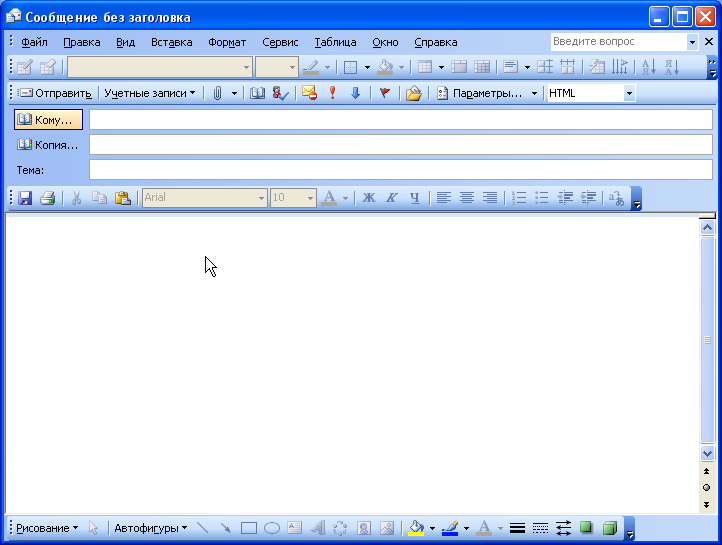This screenshot has width=722, height=545.
Task: Open the Рисование drawing menu
Action: pos(47,528)
